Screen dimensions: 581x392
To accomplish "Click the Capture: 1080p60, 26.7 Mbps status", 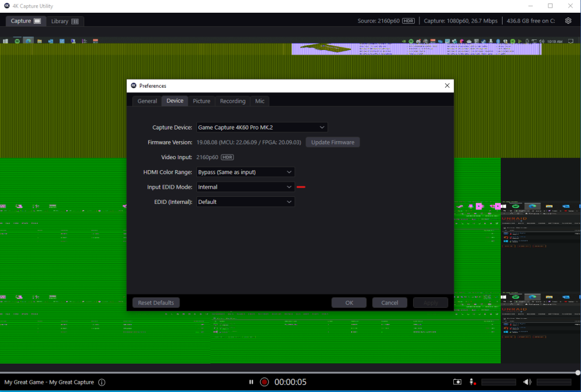I will tap(461, 21).
